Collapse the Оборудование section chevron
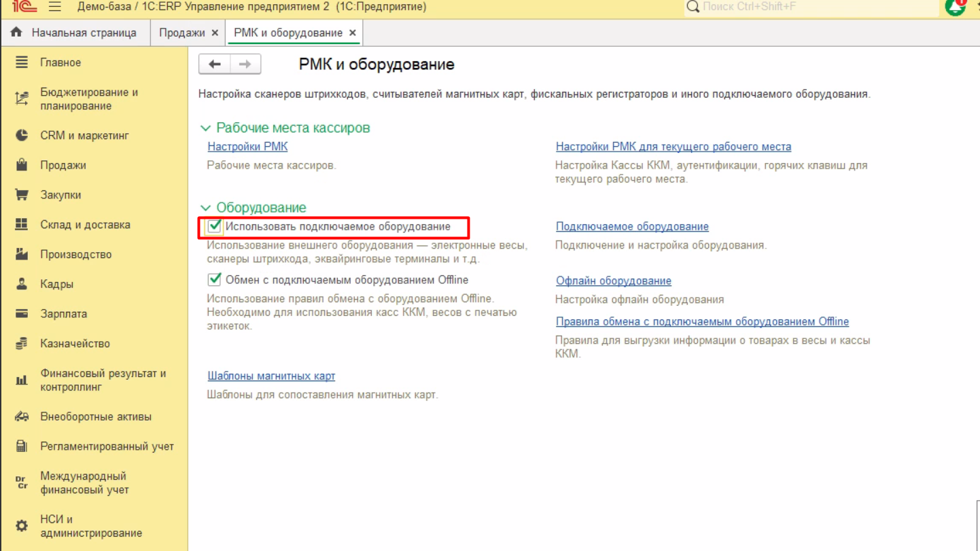Image resolution: width=980 pixels, height=551 pixels. pos(205,208)
